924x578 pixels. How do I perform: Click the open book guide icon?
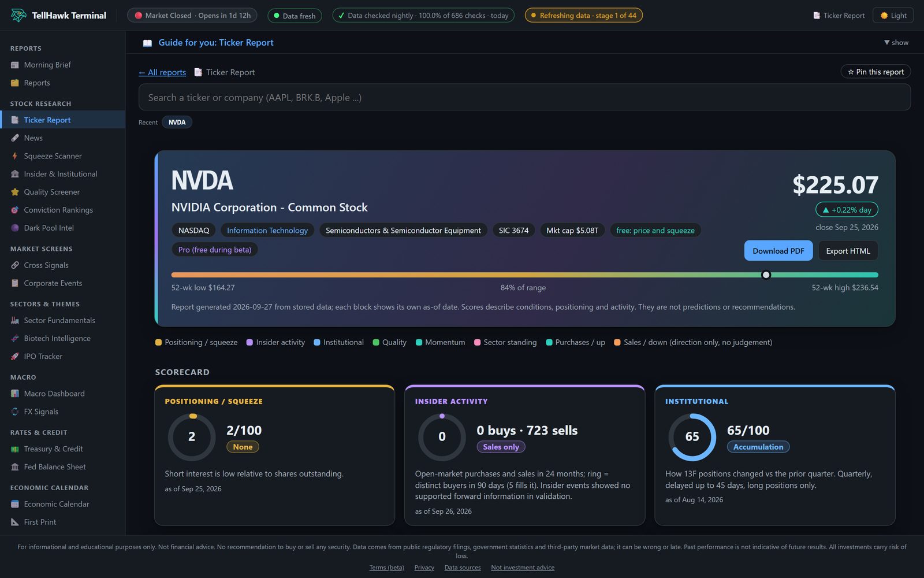click(147, 43)
